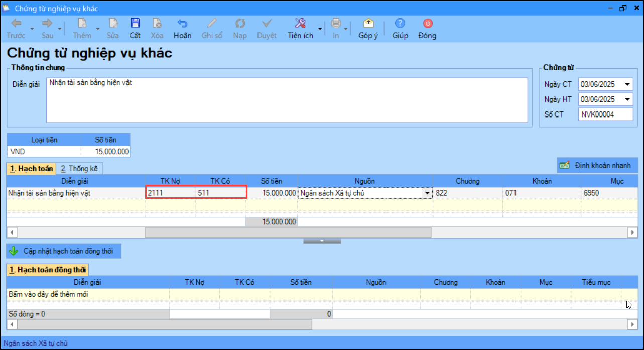The width and height of the screenshot is (644, 350).
Task: Click the Số CT field NVK00004
Action: tap(606, 114)
